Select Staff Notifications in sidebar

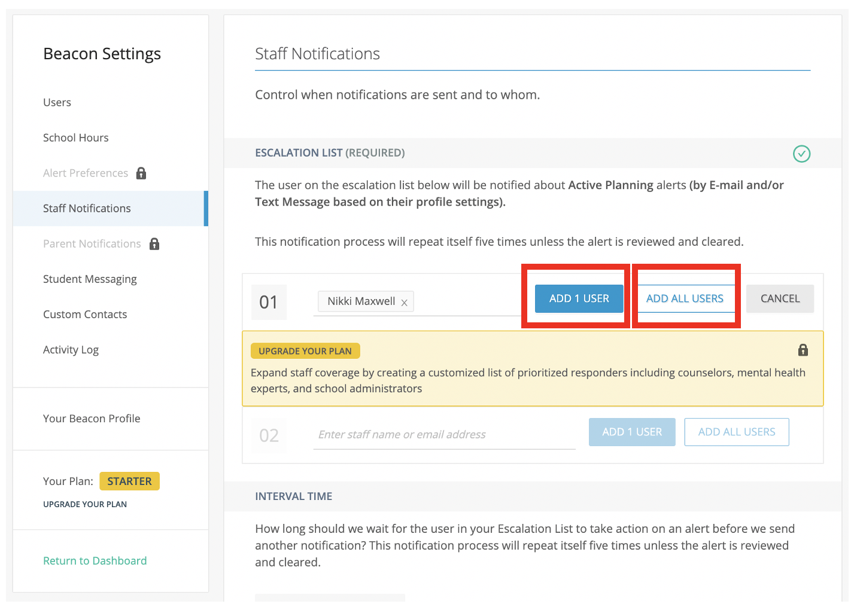87,208
